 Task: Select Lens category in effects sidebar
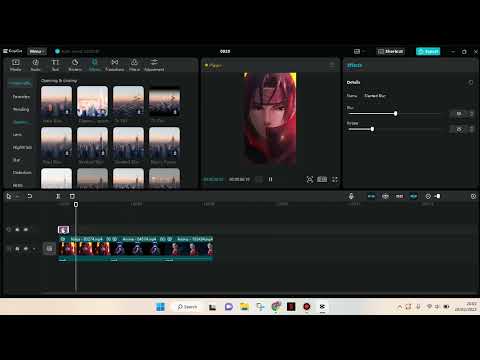pos(17,135)
